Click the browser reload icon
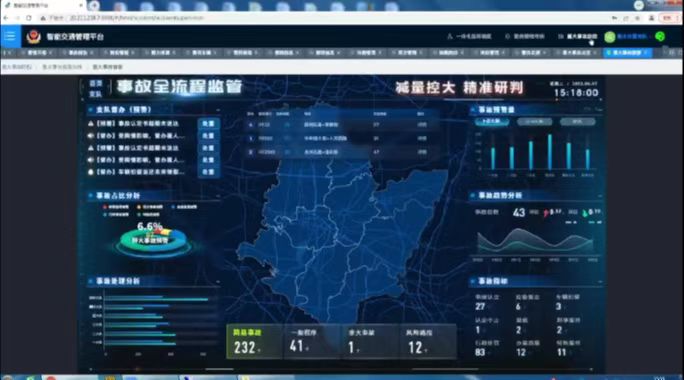The image size is (684, 380). [x=29, y=18]
